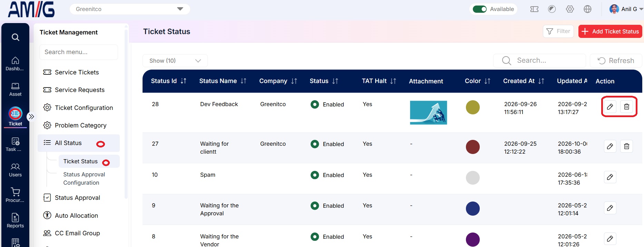Screen dimensions: 644x247
Task: Open Anil G user menu arrow
Action: (641, 9)
